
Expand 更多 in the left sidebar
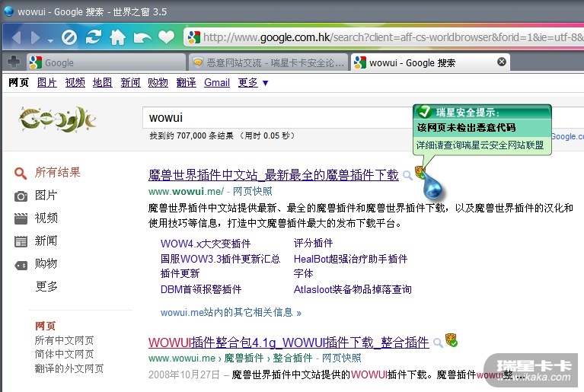click(x=46, y=286)
